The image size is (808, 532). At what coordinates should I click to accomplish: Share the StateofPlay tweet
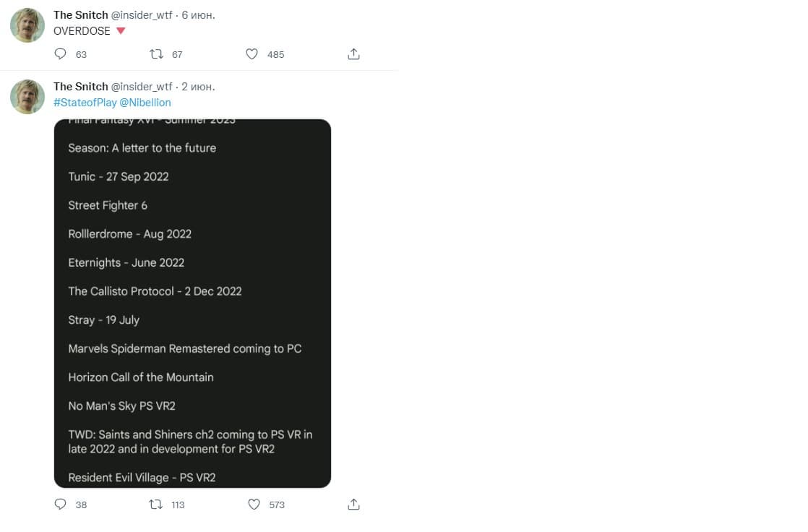pyautogui.click(x=353, y=505)
